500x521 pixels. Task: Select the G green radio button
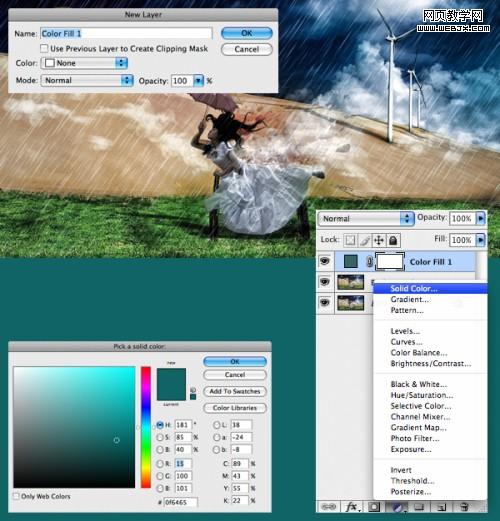160,476
